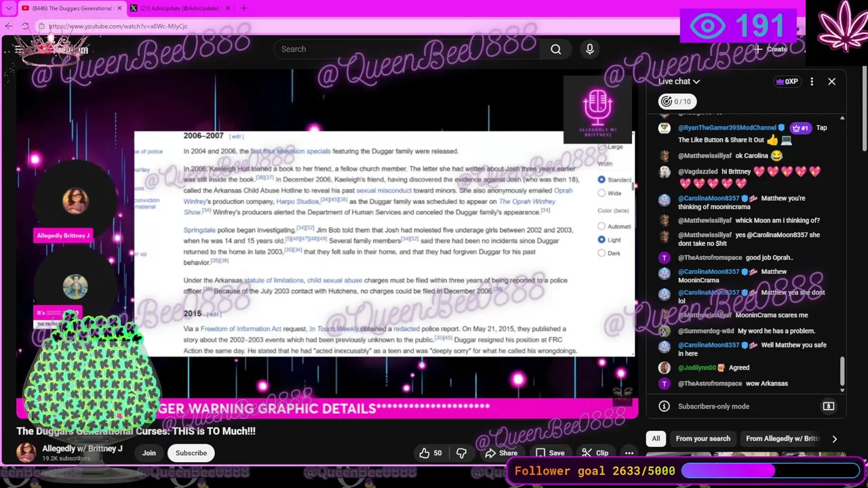Go back in browser history
This screenshot has width=868, height=488.
[x=8, y=26]
